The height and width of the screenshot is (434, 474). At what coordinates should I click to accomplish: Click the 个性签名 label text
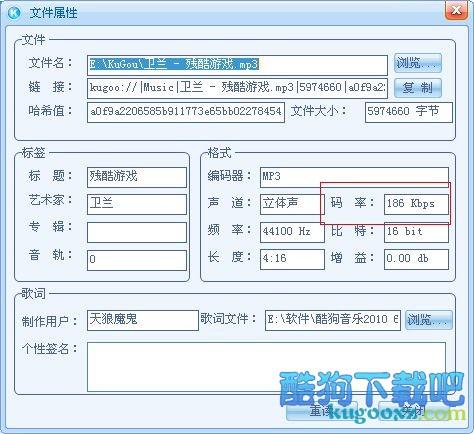coord(50,349)
